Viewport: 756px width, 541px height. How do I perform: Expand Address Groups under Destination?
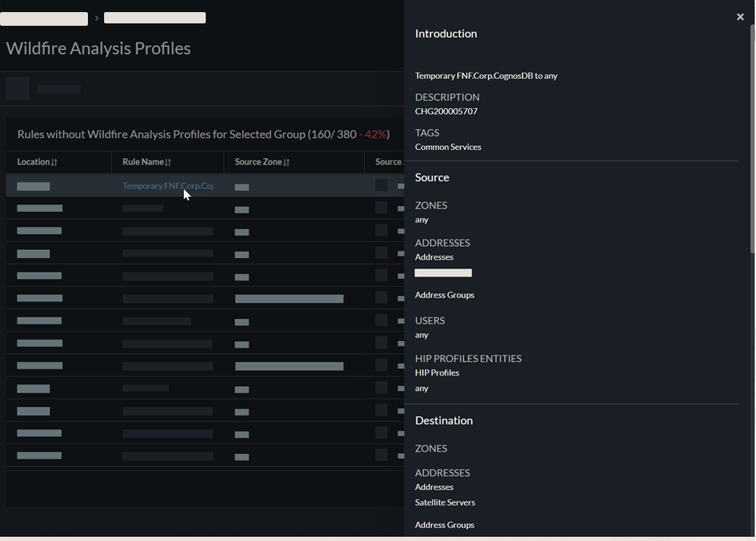coord(445,524)
